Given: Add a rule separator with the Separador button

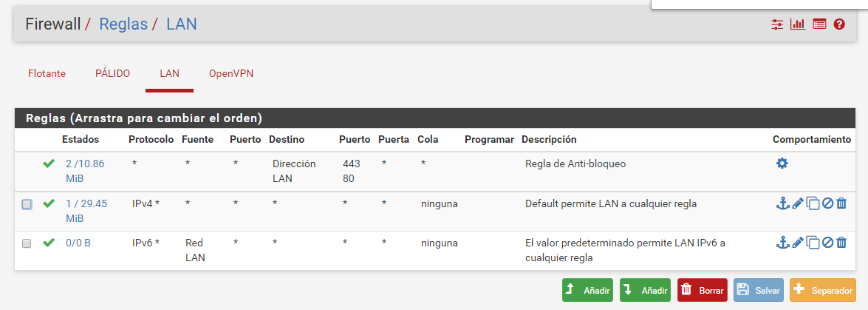Looking at the screenshot, I should pos(822,291).
